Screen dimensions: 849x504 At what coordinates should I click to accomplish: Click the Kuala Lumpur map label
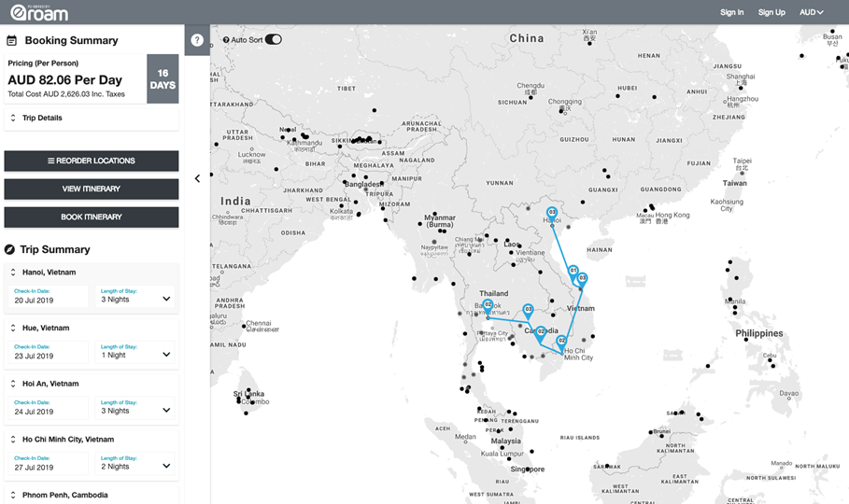click(502, 454)
